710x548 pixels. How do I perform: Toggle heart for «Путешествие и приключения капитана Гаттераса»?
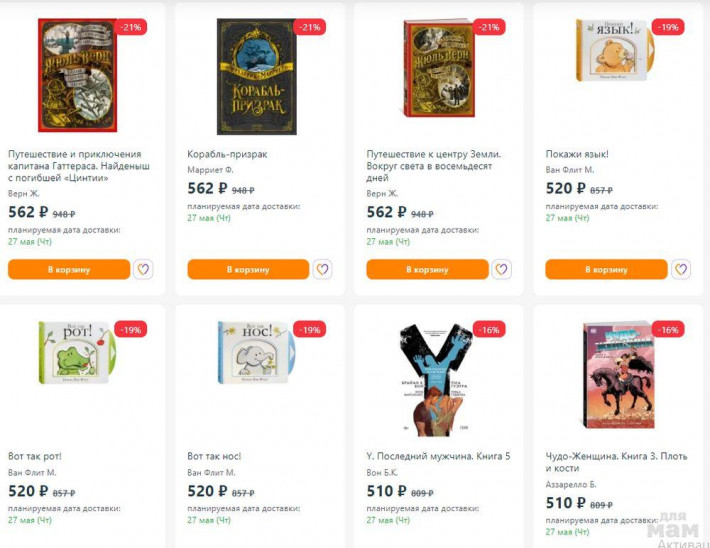pos(143,269)
